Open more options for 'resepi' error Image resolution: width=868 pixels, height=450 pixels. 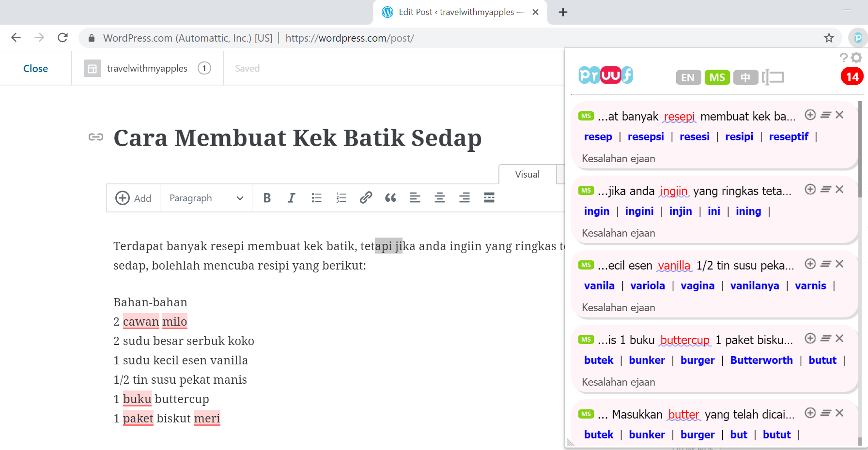826,115
